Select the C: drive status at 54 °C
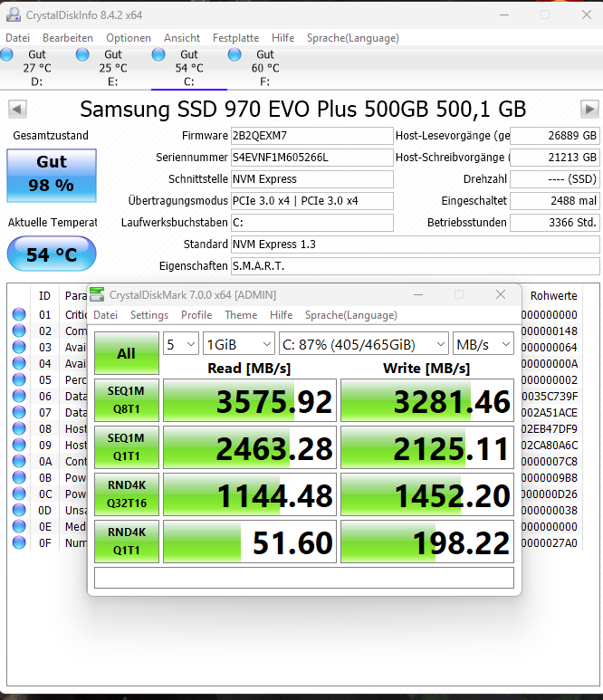Image resolution: width=603 pixels, height=700 pixels. (x=189, y=68)
